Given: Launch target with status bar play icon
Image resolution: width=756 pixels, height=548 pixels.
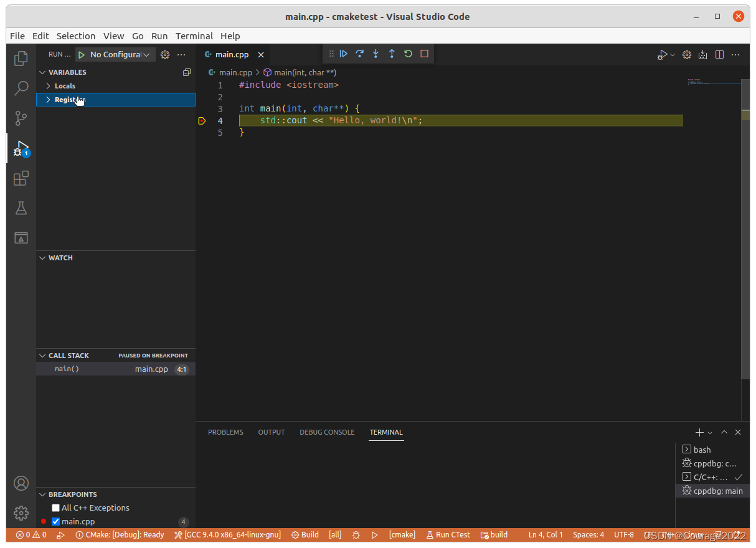Looking at the screenshot, I should [x=375, y=535].
